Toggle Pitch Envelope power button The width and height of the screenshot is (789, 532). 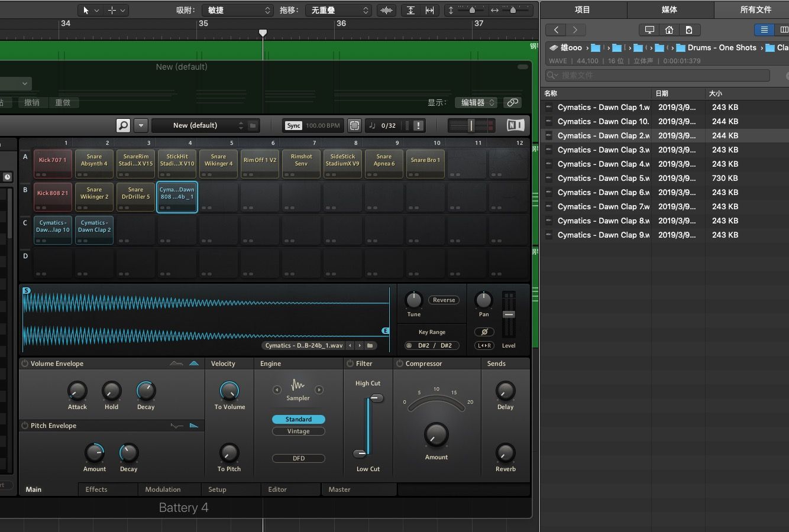coord(25,426)
